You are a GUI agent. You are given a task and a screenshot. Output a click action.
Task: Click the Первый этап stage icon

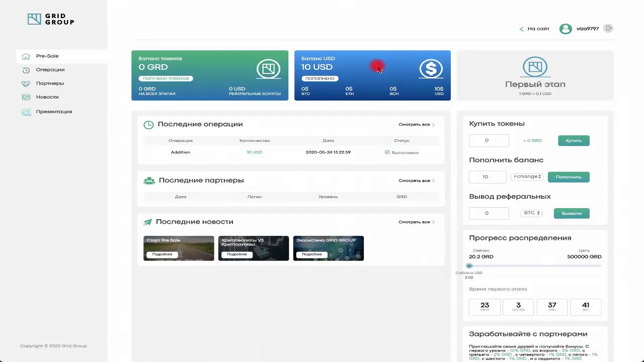click(x=535, y=67)
